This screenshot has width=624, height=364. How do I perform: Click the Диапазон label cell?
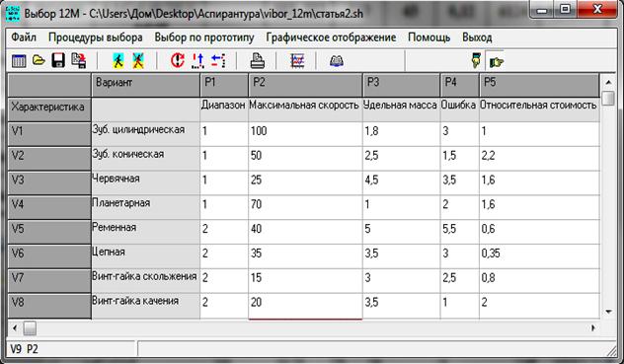(x=224, y=109)
